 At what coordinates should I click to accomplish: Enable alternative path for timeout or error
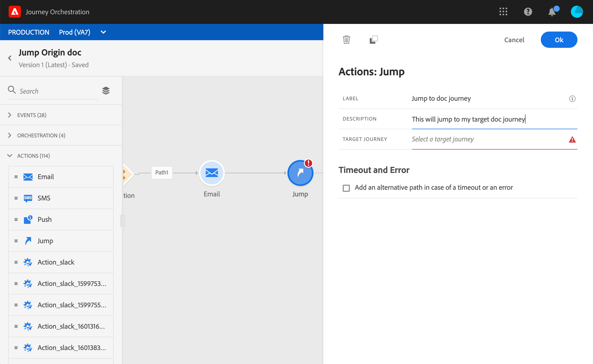click(346, 188)
